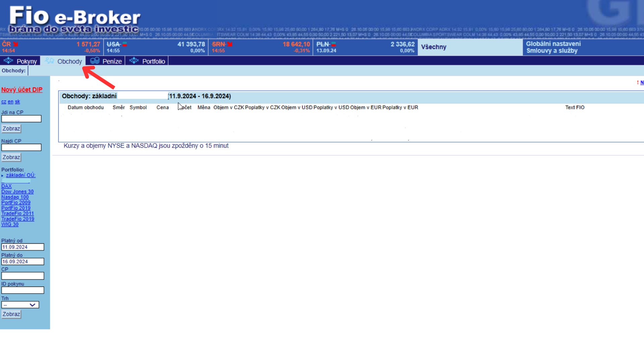Open the Trh dropdown selector
Image resolution: width=644 pixels, height=362 pixels.
(x=20, y=305)
